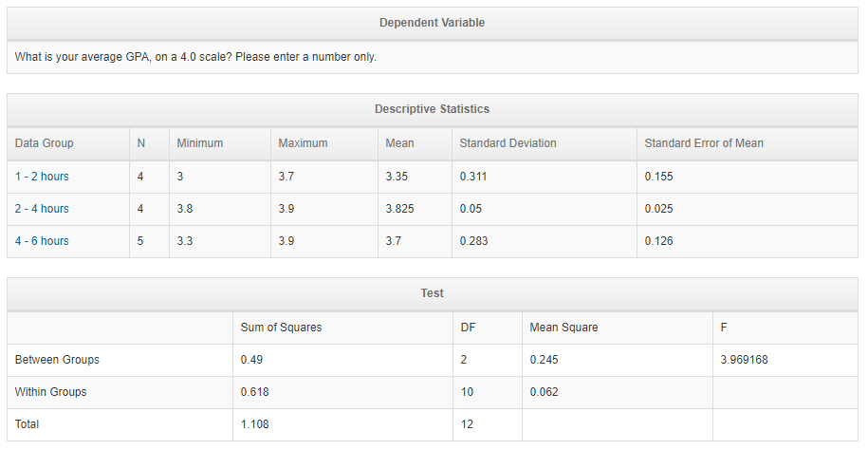Click the Descriptive Statistics header
This screenshot has width=868, height=450.
(x=432, y=109)
